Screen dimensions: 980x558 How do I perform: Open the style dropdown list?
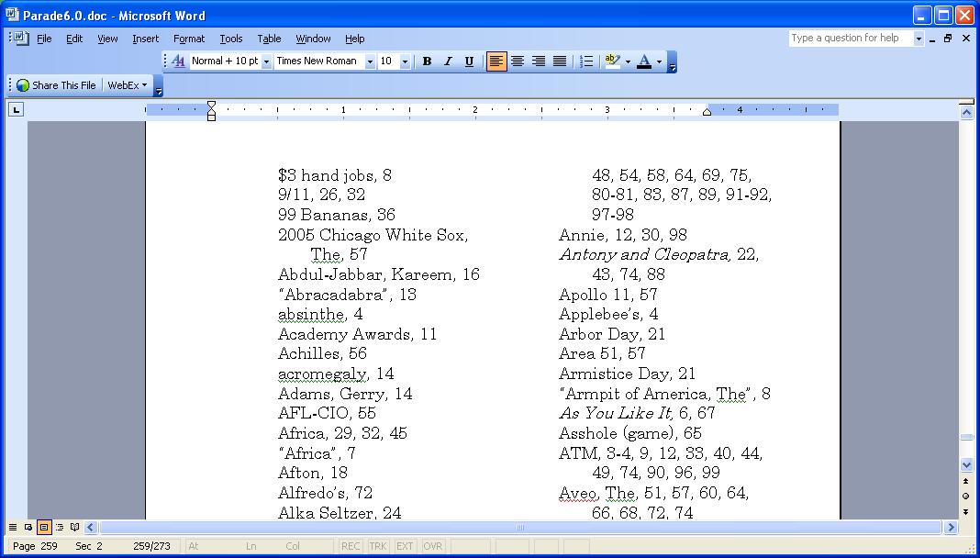tap(266, 61)
